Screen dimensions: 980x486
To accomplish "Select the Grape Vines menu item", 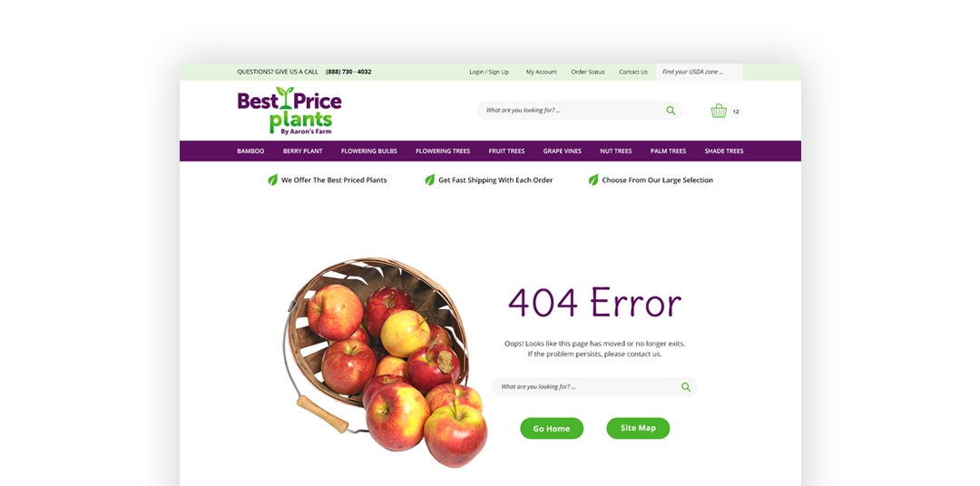I will 562,151.
